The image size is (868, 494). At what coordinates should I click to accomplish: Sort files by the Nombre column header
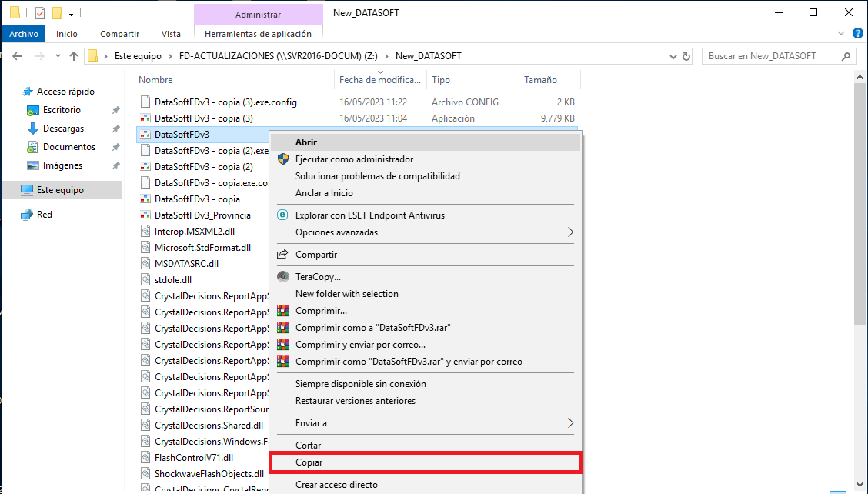pyautogui.click(x=155, y=80)
